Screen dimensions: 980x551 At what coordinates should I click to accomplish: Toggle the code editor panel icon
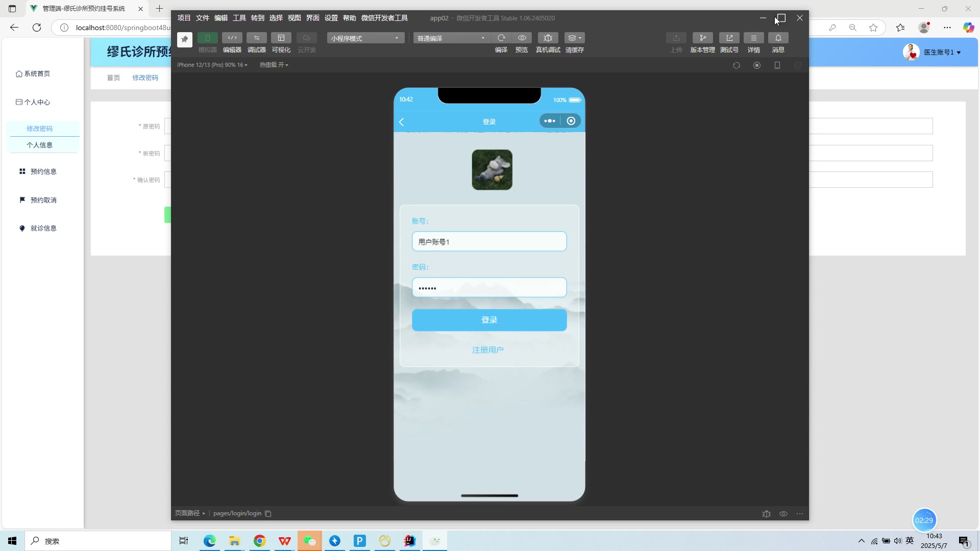pos(232,38)
